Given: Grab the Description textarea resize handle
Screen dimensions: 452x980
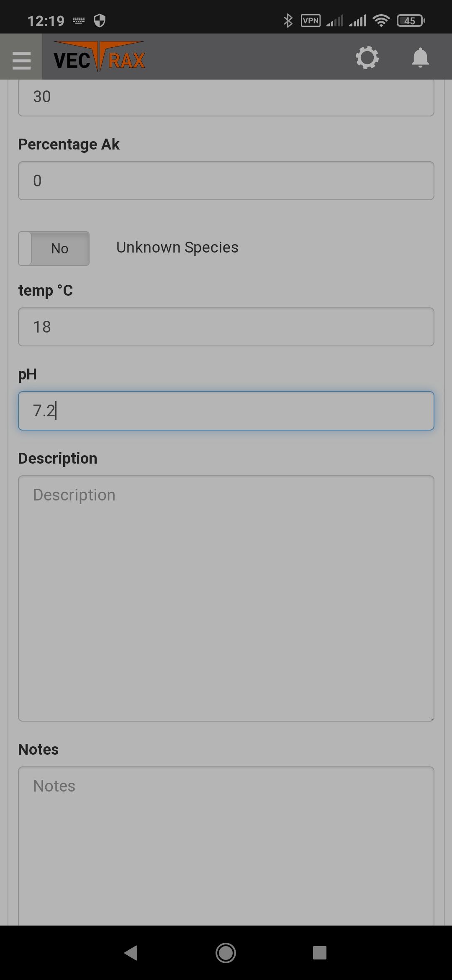Looking at the screenshot, I should coord(431,718).
